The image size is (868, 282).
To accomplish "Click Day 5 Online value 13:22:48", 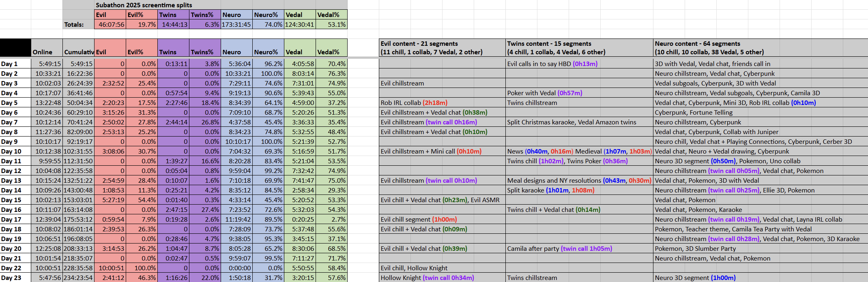I will (x=47, y=103).
